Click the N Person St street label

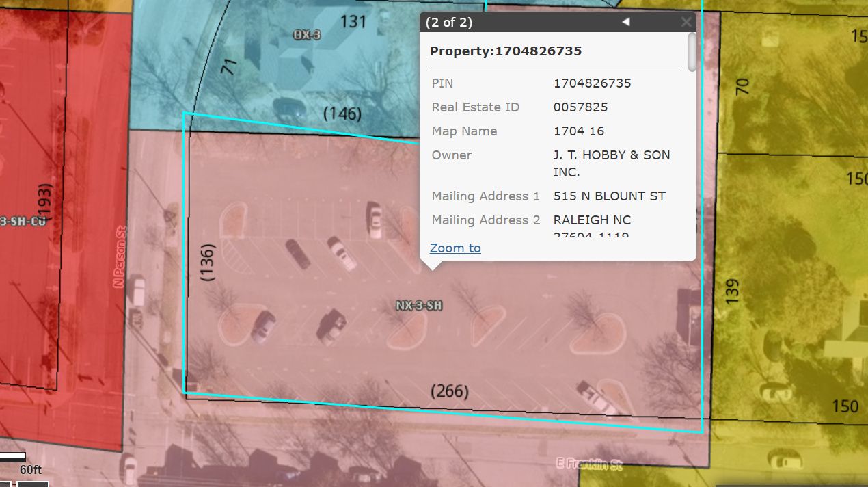point(121,257)
